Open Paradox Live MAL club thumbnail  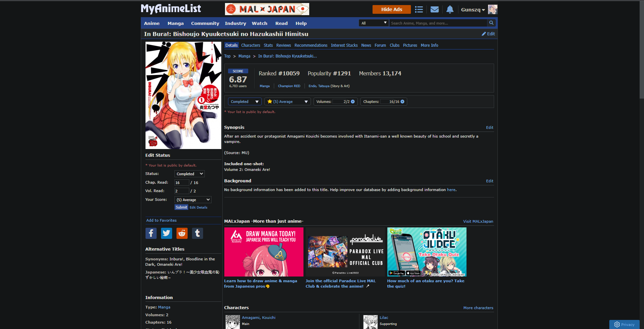click(345, 252)
